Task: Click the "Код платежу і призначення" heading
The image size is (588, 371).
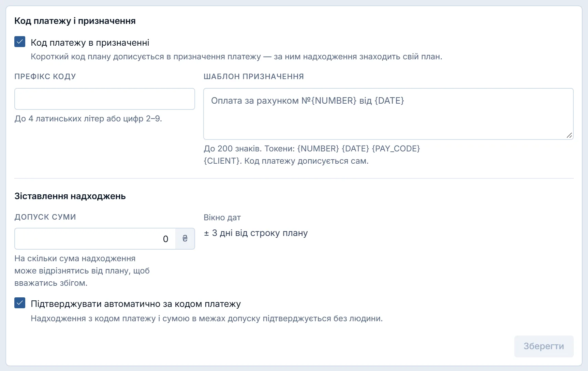Action: point(75,21)
